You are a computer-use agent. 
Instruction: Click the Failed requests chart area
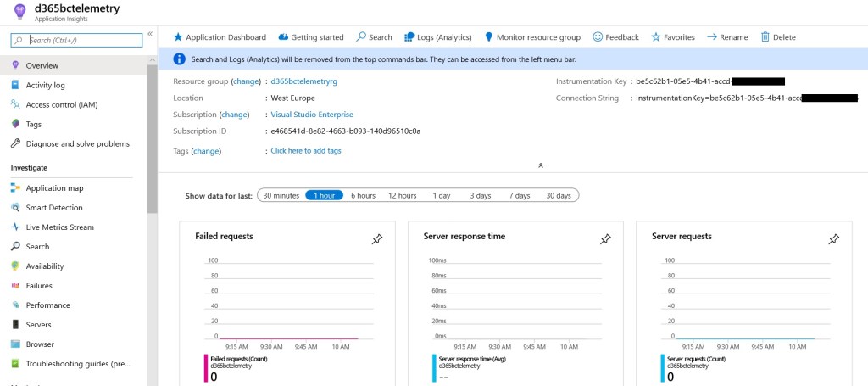point(289,299)
